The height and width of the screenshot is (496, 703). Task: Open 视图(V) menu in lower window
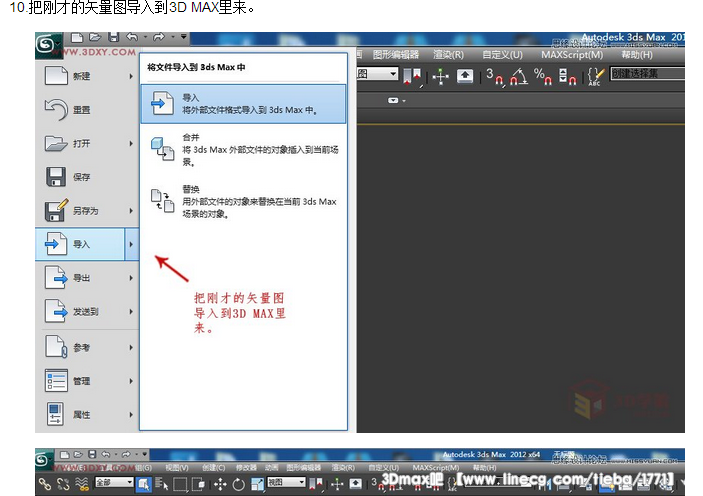(x=177, y=468)
